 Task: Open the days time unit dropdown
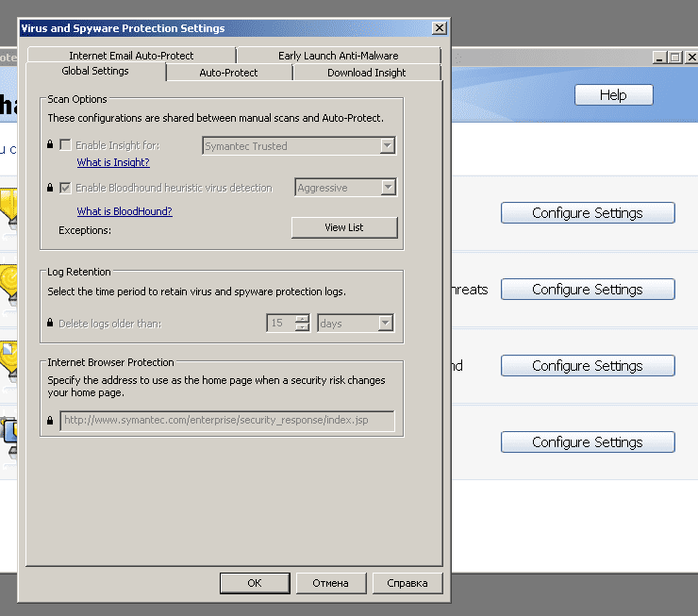385,324
